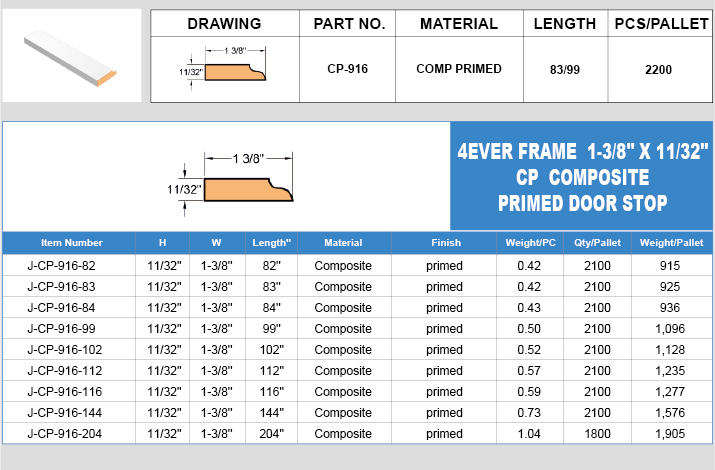Screen dimensions: 715x470
Task: Click pallet weight 1,576
Action: click(670, 413)
